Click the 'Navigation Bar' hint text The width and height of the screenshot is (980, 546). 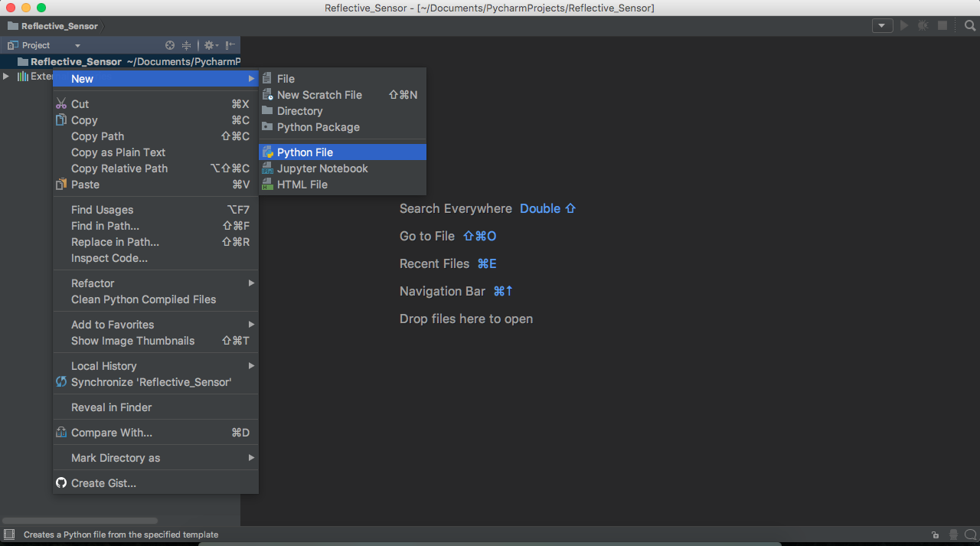pos(443,291)
